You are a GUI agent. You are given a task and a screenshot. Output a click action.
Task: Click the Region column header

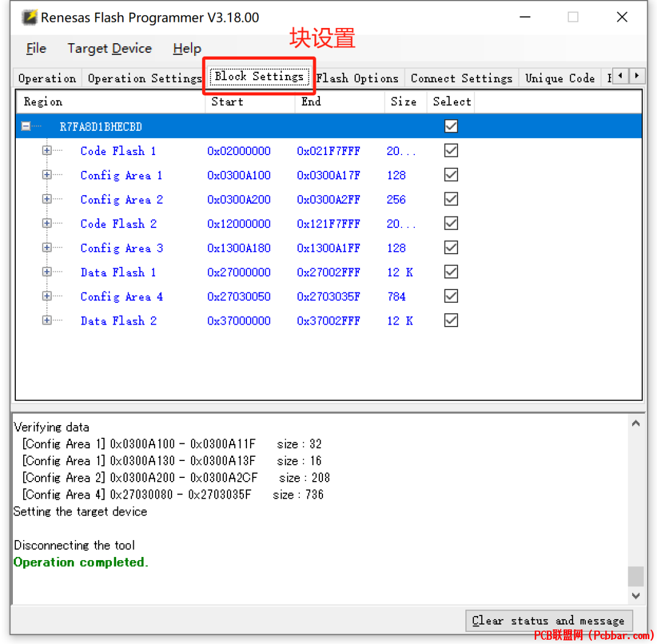[x=111, y=102]
